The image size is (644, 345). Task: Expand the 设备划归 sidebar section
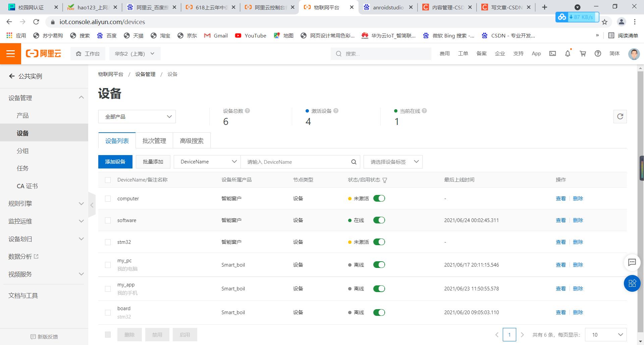(44, 239)
